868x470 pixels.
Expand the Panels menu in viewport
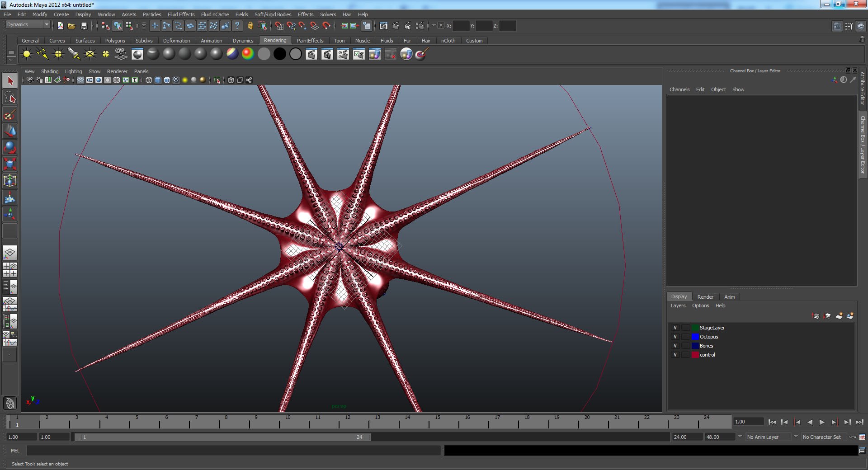click(141, 71)
